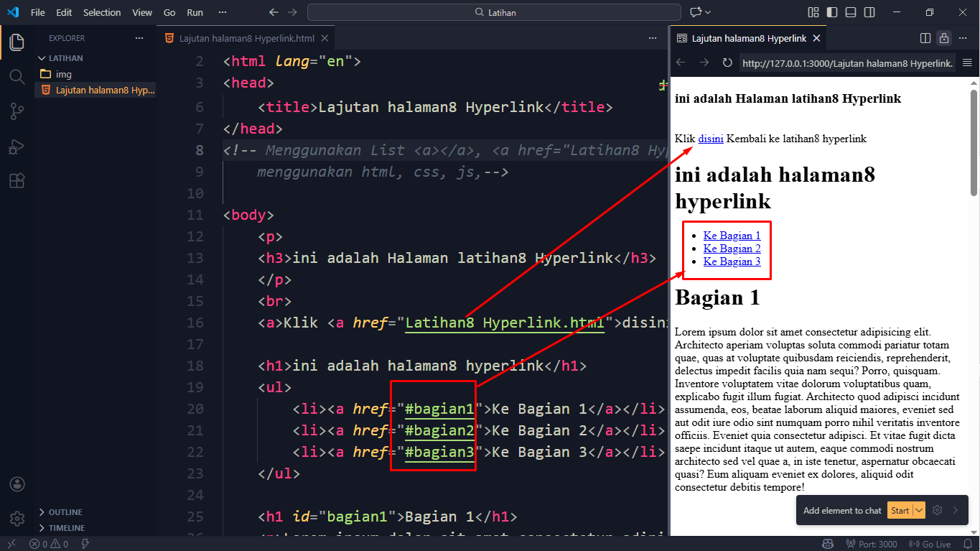
Task: Split the Live Preview editor
Action: (925, 38)
